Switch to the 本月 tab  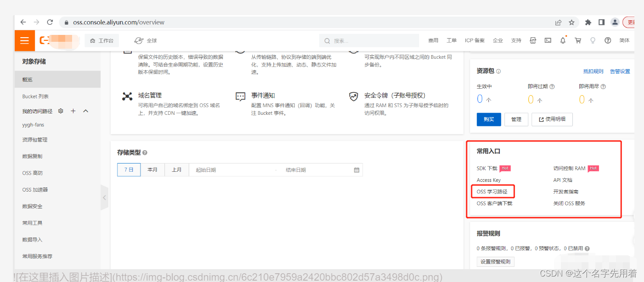click(x=152, y=169)
